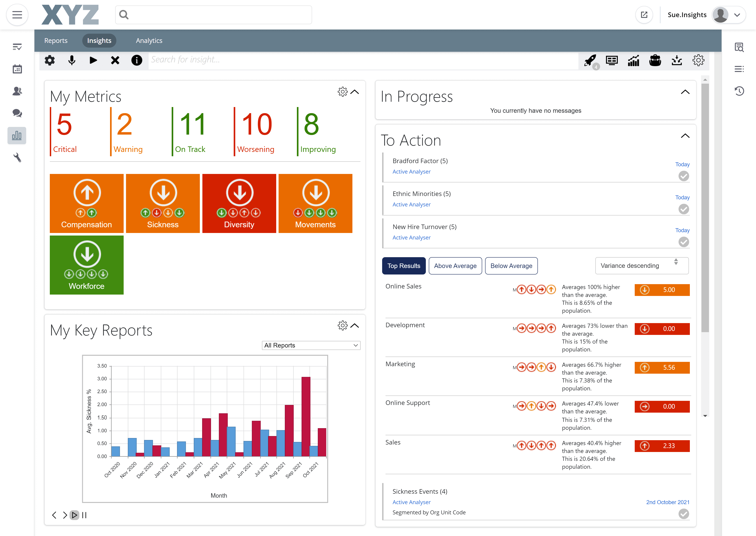Click the dashboard screen icon in the toolbar
The height and width of the screenshot is (536, 756).
click(612, 60)
